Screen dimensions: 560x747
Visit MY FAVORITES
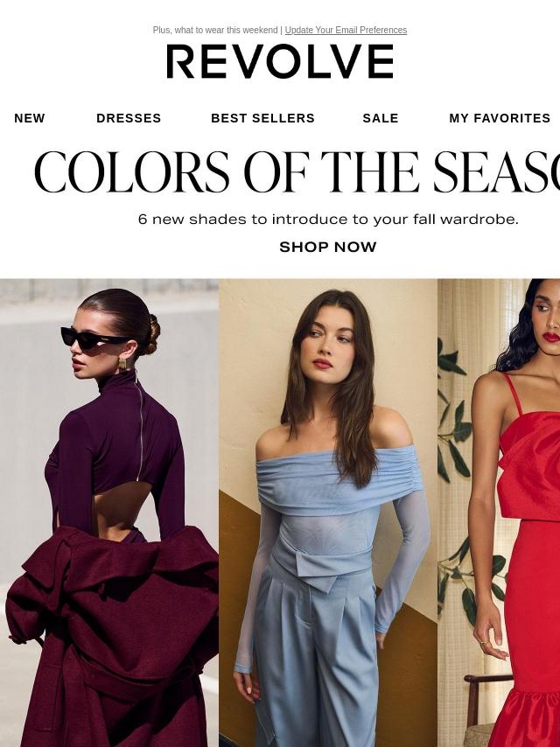(500, 118)
